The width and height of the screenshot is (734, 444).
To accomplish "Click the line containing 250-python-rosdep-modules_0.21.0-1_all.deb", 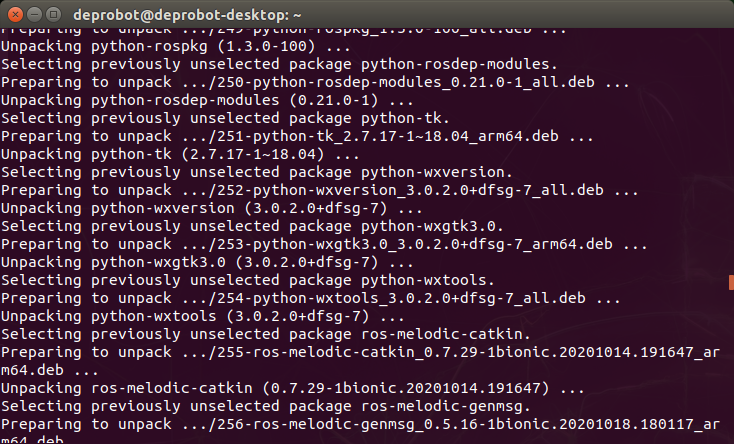I will [x=315, y=82].
